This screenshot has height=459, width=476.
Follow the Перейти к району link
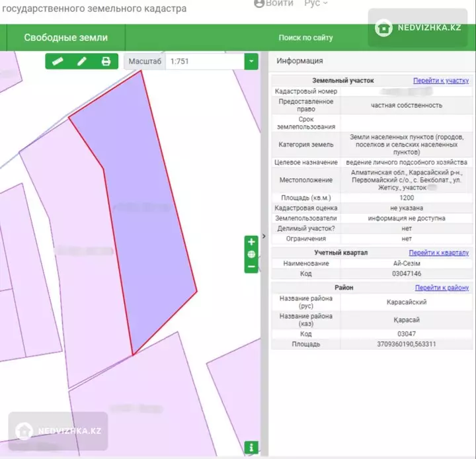click(x=442, y=287)
